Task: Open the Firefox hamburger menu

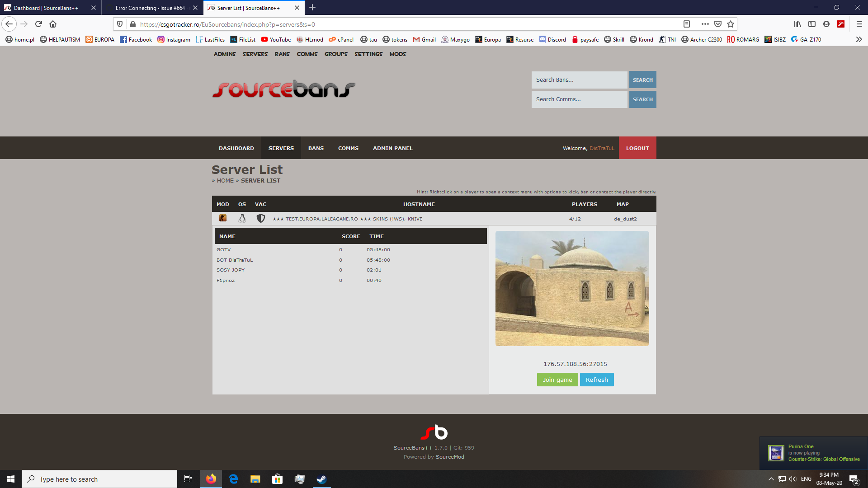Action: pos(859,24)
